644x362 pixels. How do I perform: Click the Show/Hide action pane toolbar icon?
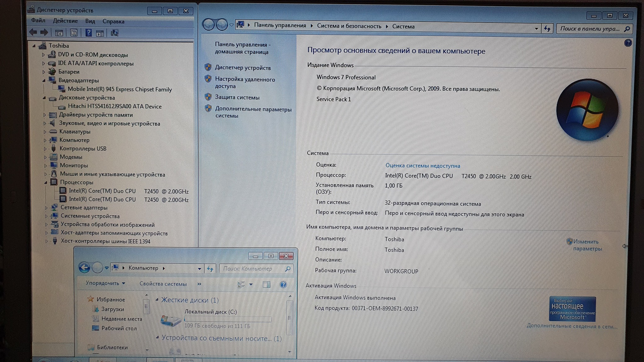coord(100,33)
